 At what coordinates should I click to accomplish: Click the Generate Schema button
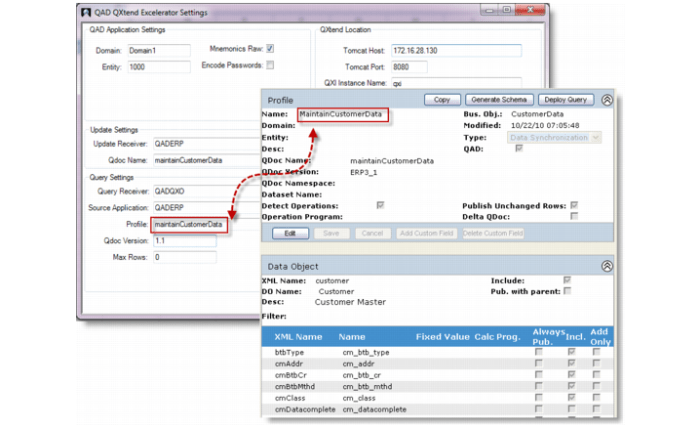499,100
